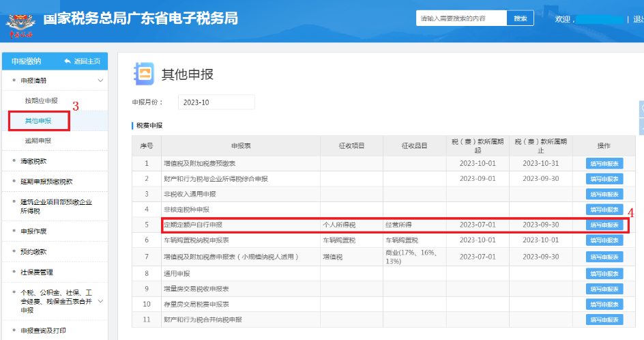Open the 社保费管理 menu item
The width and height of the screenshot is (644, 340).
coord(37,272)
